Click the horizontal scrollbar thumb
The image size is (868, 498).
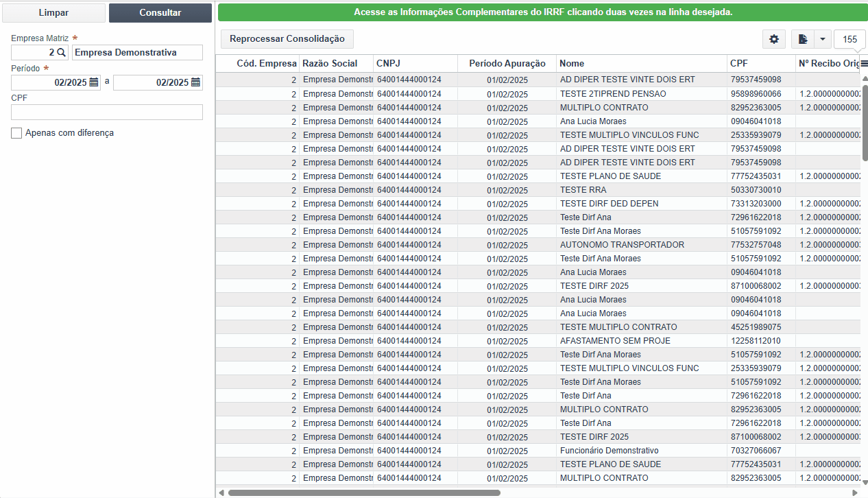364,493
